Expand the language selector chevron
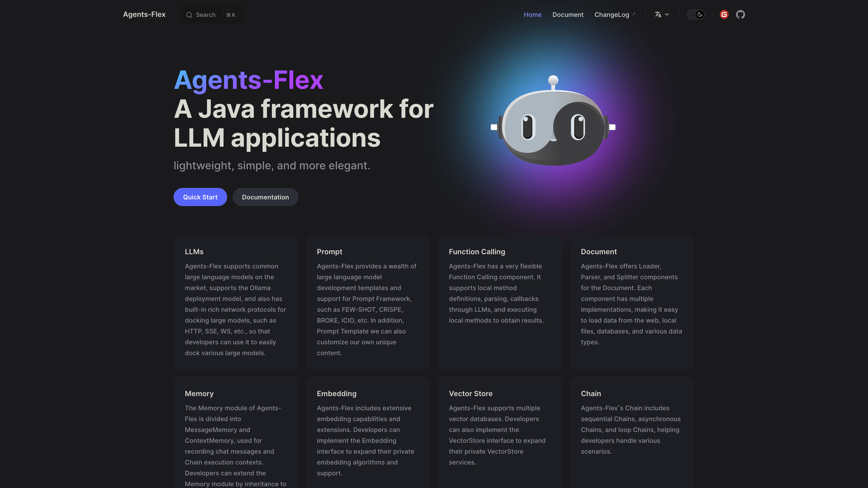This screenshot has height=488, width=868. [x=667, y=14]
